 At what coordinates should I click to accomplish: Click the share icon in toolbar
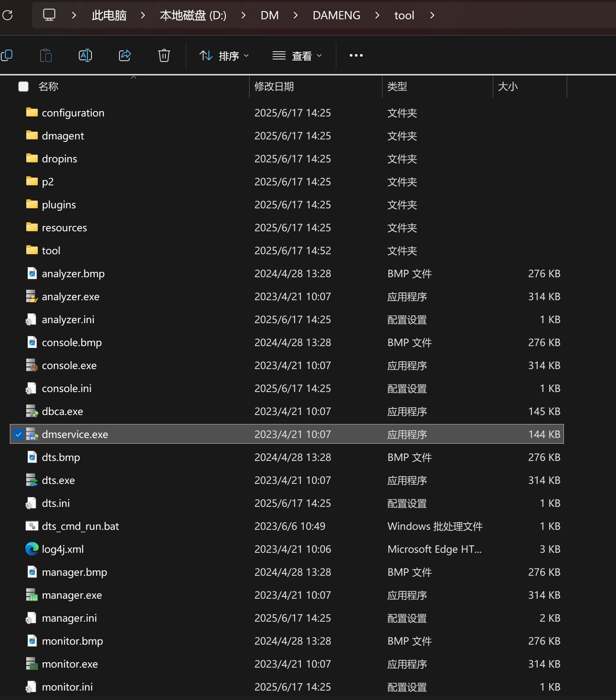point(125,55)
